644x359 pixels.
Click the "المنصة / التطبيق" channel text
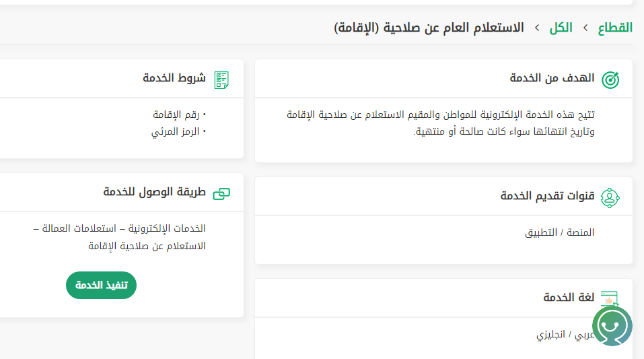point(559,233)
